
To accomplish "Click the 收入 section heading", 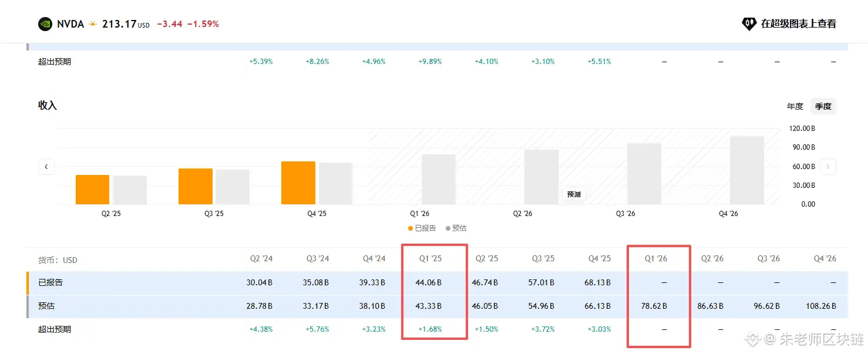I will (x=48, y=106).
